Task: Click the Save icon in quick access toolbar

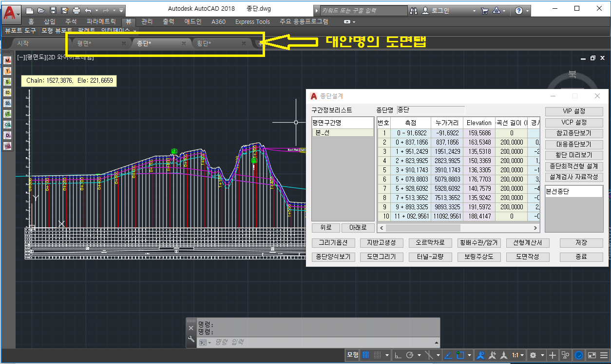Action: 53,10
